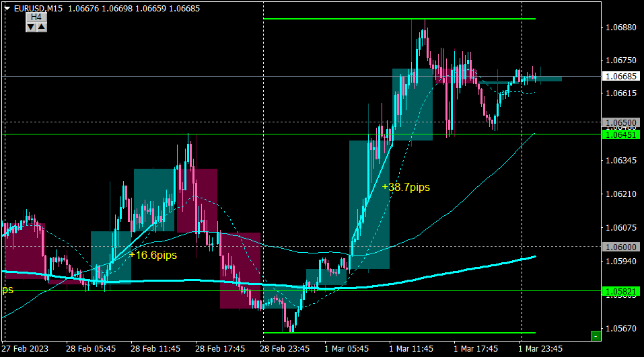The height and width of the screenshot is (357, 644).
Task: Click the 1 Mar 11:45 time label
Action: pyautogui.click(x=411, y=349)
